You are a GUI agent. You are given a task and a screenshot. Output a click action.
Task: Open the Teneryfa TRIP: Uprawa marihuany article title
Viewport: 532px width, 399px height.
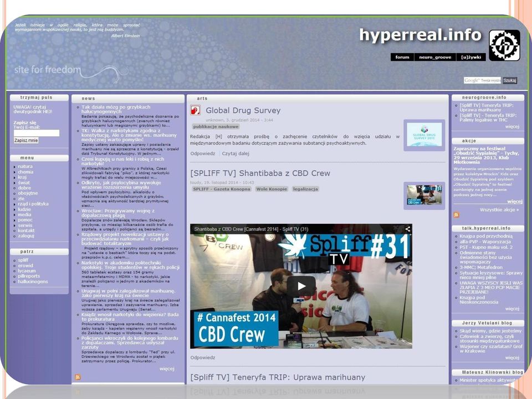(x=278, y=377)
